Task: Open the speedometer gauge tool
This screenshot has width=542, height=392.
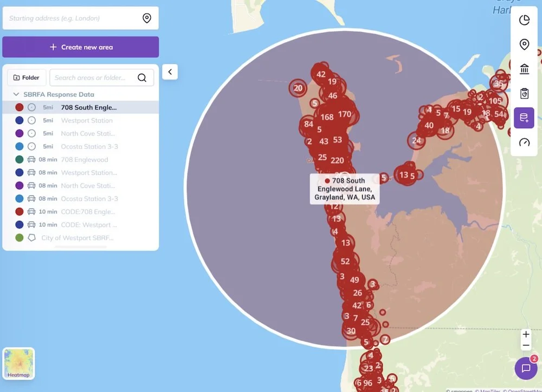Action: [x=524, y=142]
